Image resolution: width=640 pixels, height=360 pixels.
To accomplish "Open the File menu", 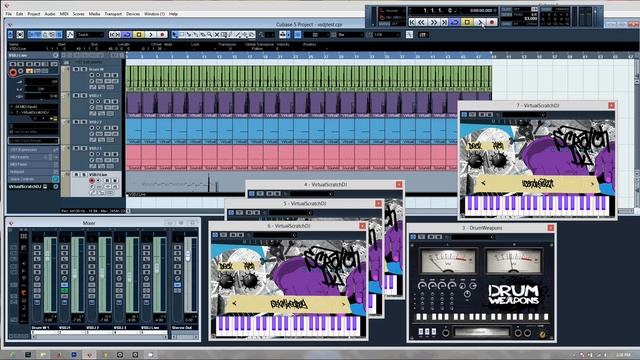I will click(x=9, y=14).
